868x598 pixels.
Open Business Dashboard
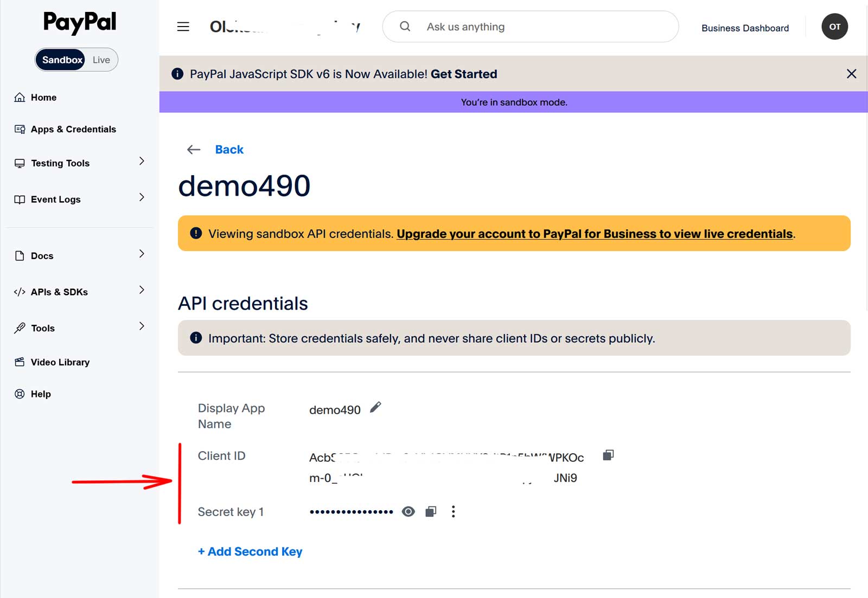[745, 28]
